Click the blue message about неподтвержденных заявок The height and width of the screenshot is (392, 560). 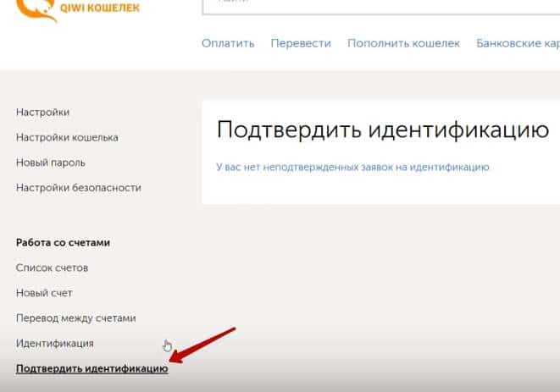click(352, 168)
